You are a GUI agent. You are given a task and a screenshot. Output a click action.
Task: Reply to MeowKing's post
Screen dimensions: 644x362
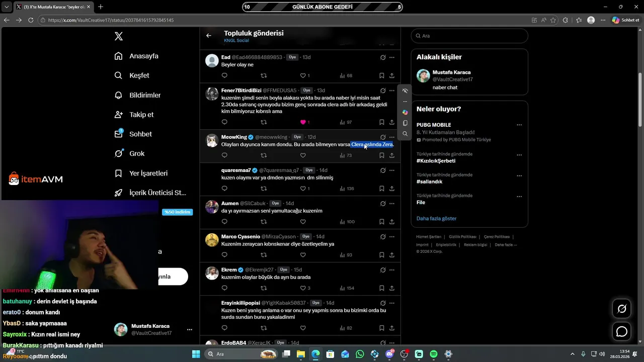coord(224,155)
